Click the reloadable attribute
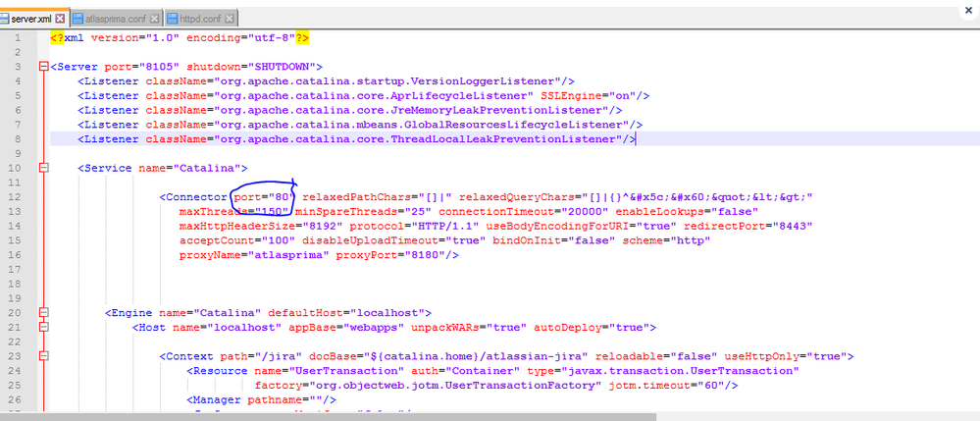 (x=627, y=356)
